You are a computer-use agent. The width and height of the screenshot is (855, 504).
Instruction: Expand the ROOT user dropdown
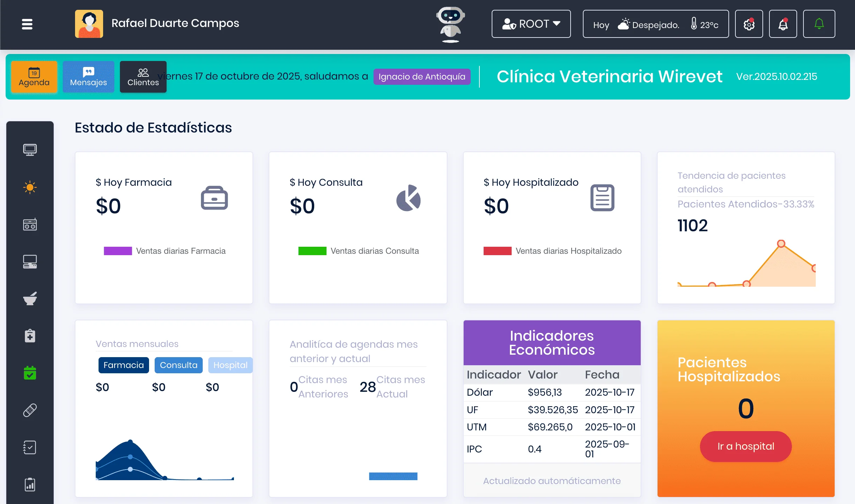[x=531, y=23]
